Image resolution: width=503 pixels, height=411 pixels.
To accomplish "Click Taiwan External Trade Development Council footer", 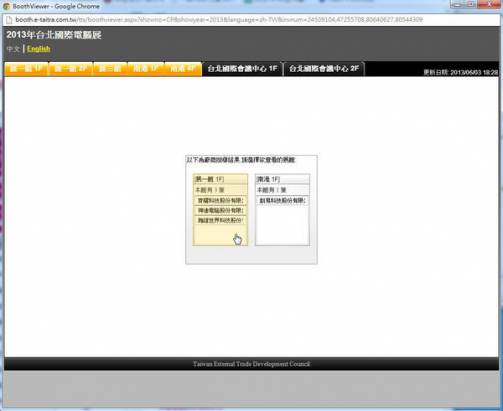I will click(252, 364).
